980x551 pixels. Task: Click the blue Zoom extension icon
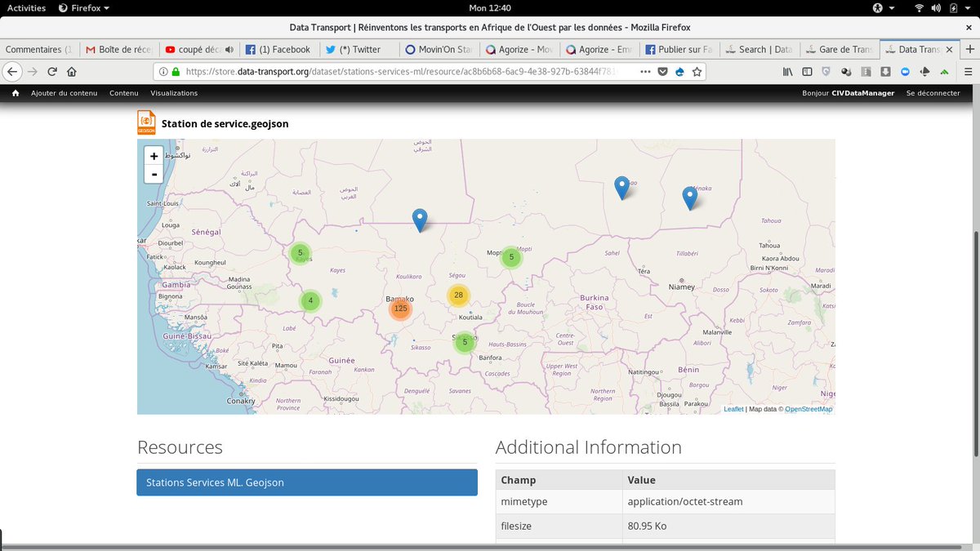(x=905, y=71)
